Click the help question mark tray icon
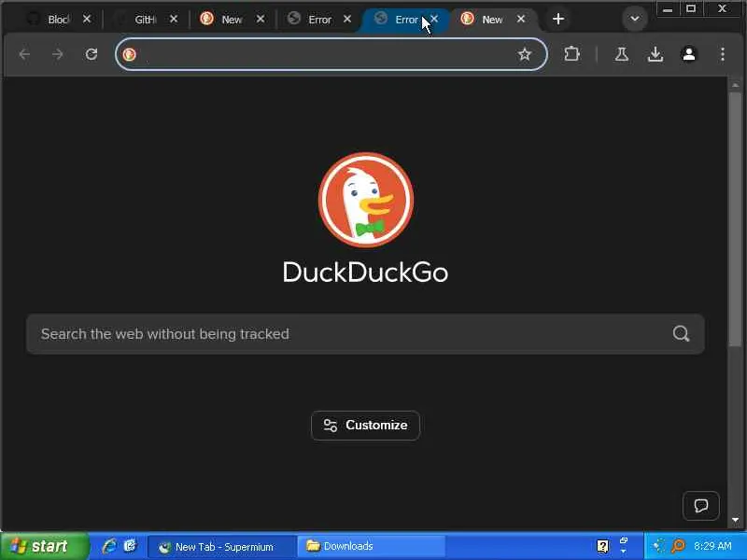The image size is (747, 560). (x=602, y=546)
